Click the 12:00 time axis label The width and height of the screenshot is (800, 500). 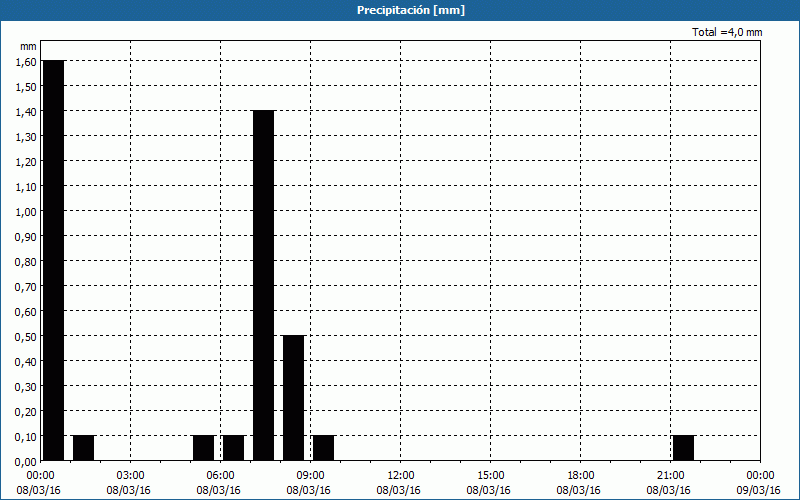point(401,476)
